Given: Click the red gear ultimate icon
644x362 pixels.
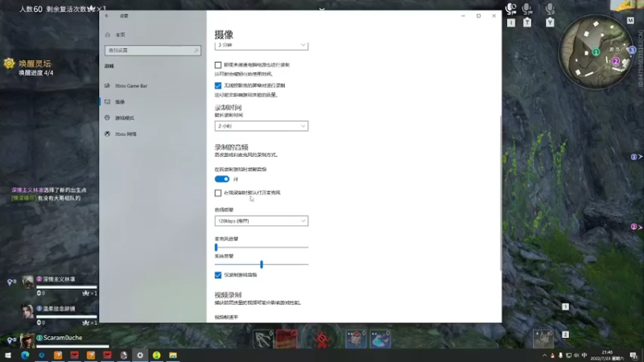Looking at the screenshot, I should point(321,339).
